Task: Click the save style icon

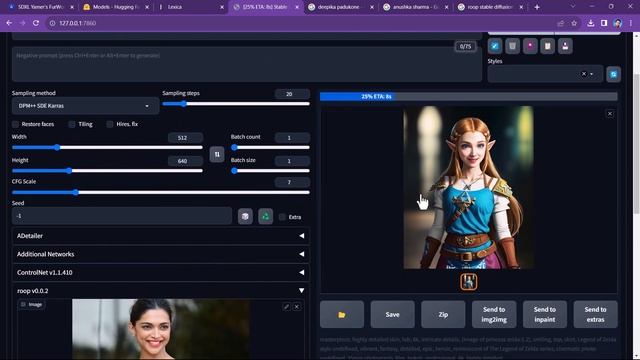Action: 565,46
